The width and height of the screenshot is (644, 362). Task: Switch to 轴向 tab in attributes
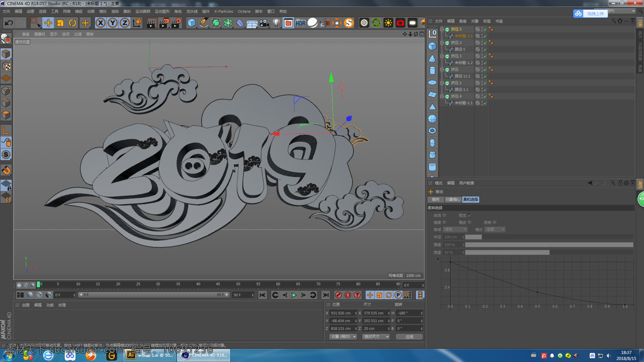pos(436,199)
